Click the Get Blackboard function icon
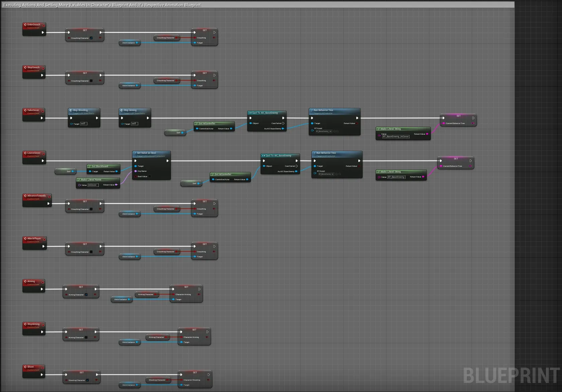This screenshot has height=392, width=562. click(x=90, y=166)
